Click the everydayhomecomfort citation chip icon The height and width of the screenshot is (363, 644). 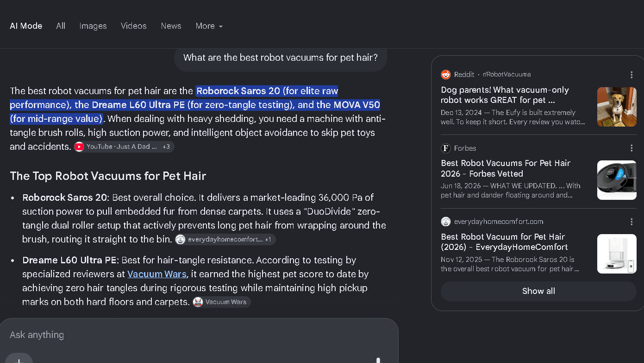[x=181, y=240]
